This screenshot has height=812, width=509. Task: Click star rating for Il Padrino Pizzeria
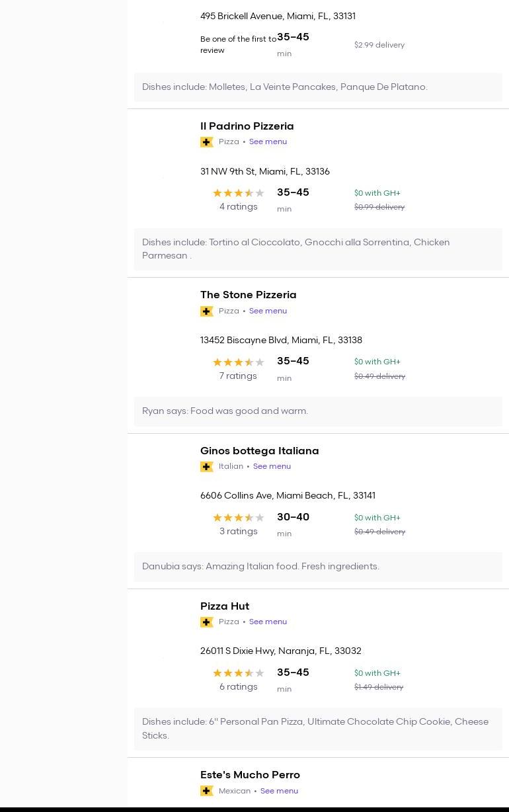coord(238,193)
